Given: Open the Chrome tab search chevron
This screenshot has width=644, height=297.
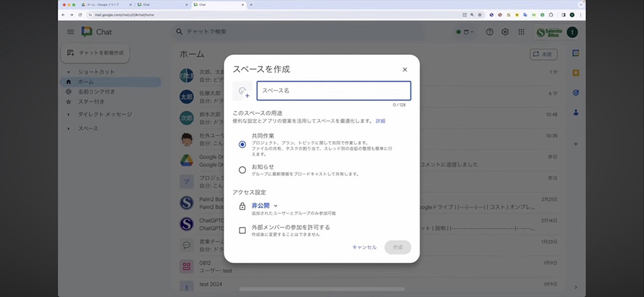Looking at the screenshot, I should pos(581,5).
